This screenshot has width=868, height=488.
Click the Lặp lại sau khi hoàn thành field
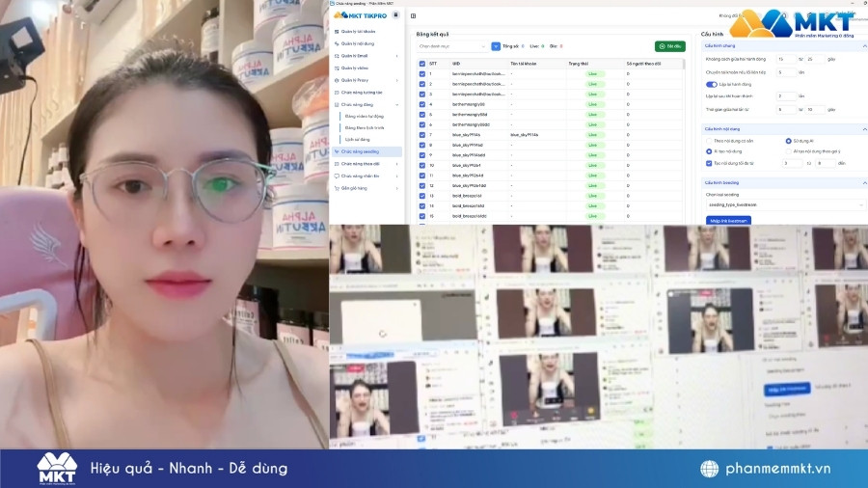[x=785, y=96]
